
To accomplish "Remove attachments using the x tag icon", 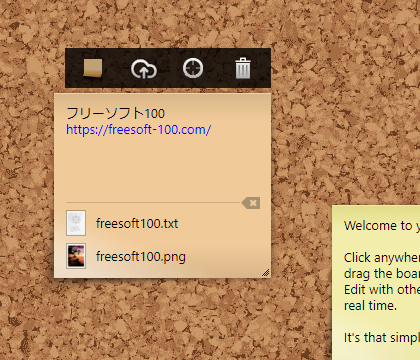I will point(251,203).
